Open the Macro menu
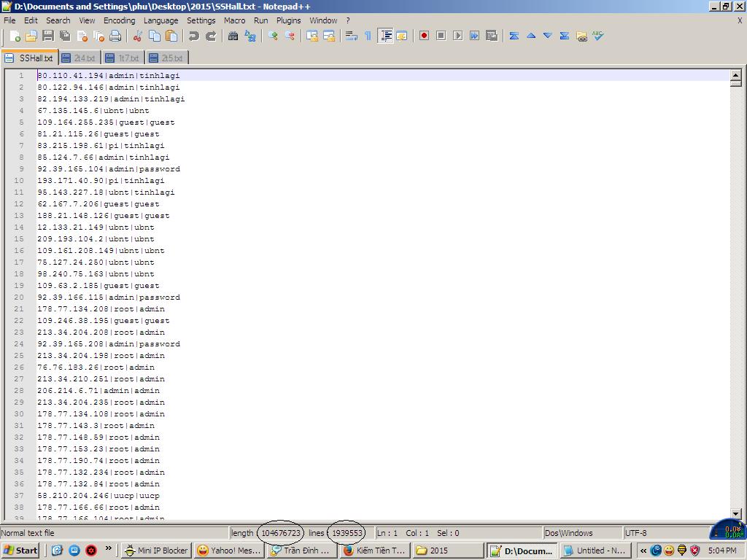The width and height of the screenshot is (747, 560). [x=234, y=20]
